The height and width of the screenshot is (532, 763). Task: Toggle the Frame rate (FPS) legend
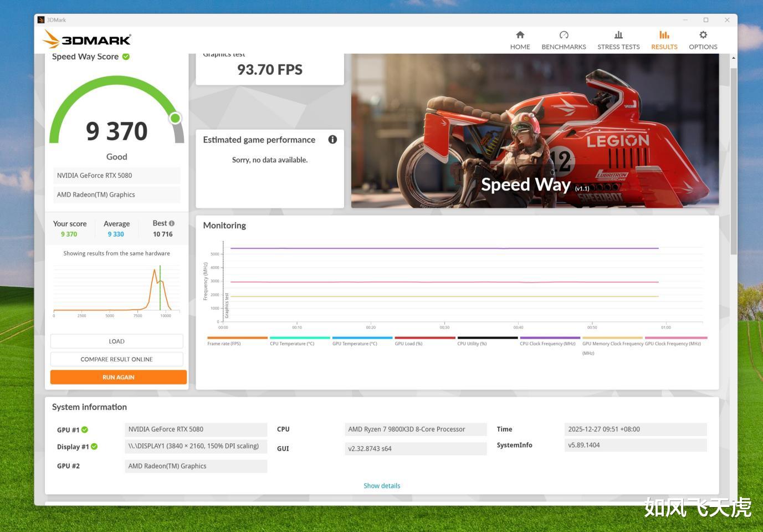237,341
